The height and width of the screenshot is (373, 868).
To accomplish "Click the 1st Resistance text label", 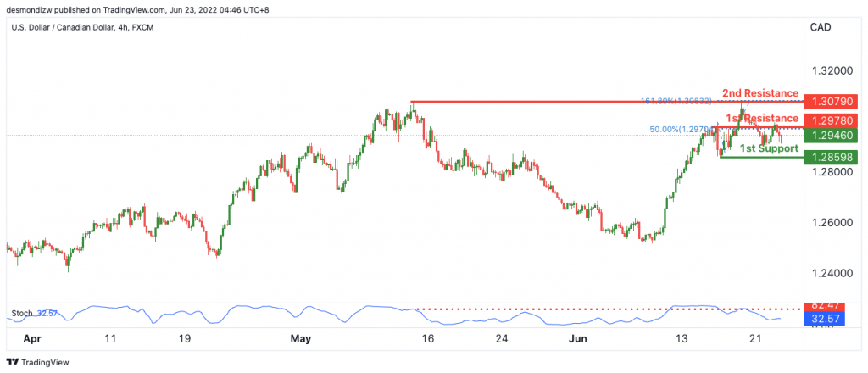I will [762, 118].
